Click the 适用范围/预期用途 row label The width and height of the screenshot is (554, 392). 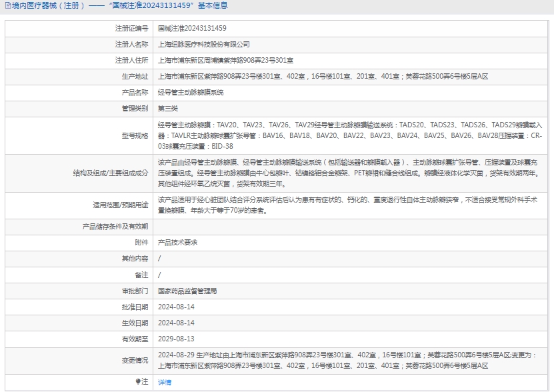pos(121,205)
